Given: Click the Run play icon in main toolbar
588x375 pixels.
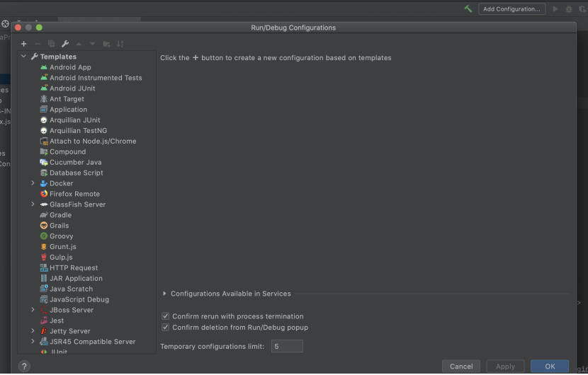Looking at the screenshot, I should point(555,9).
